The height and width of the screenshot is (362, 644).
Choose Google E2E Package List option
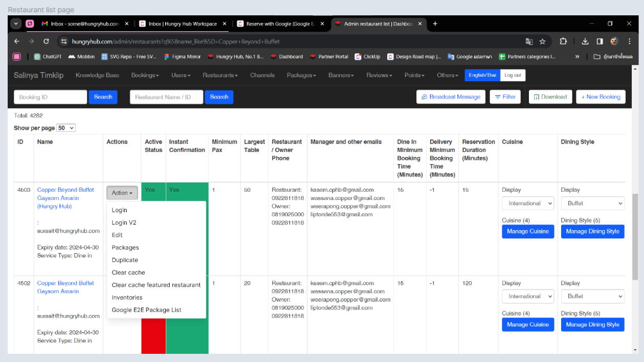147,310
